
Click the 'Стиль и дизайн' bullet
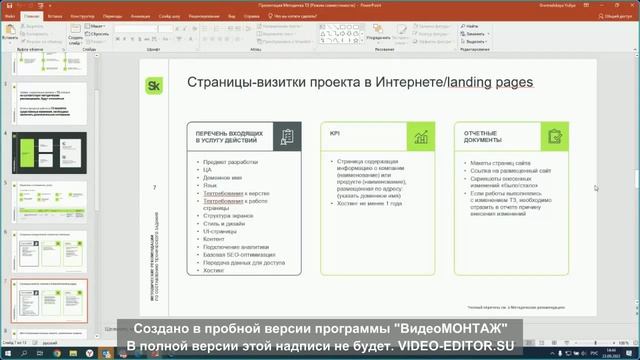[224, 223]
